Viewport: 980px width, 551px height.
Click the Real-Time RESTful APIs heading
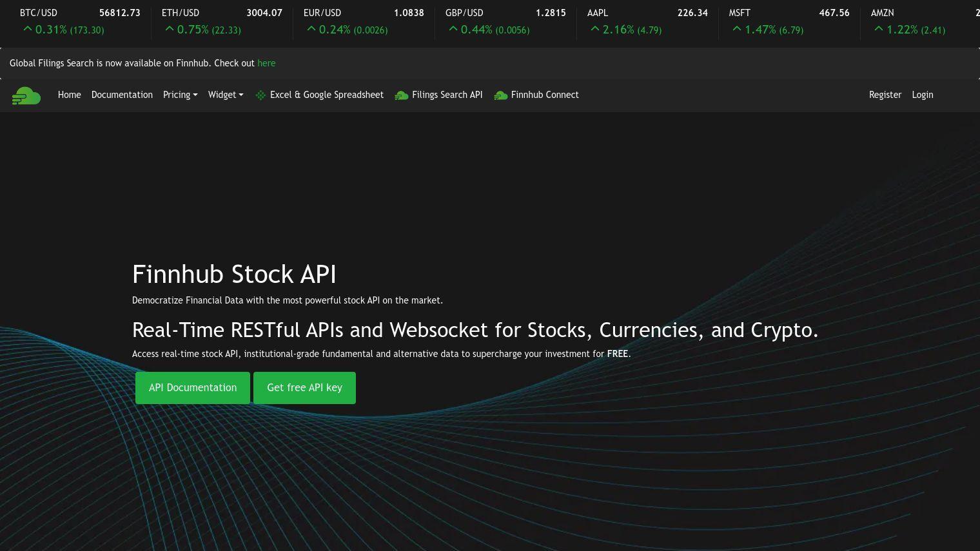(x=475, y=330)
